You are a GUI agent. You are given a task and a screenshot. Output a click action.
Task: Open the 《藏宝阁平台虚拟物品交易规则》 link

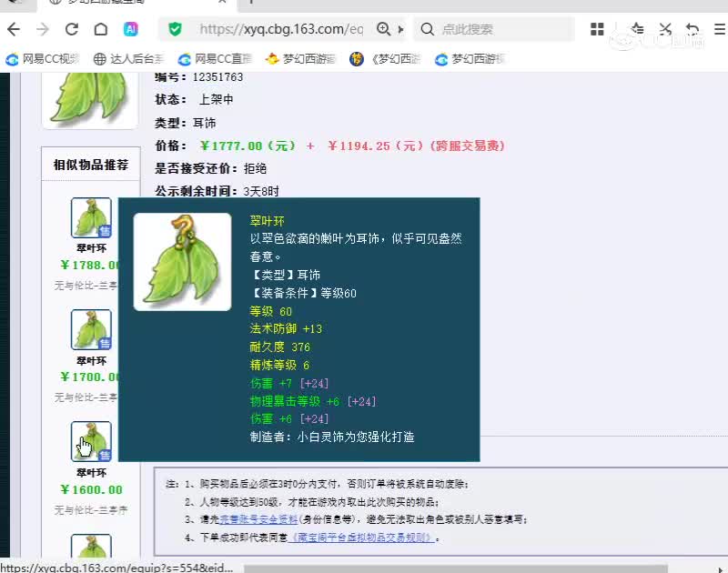pyautogui.click(x=361, y=538)
